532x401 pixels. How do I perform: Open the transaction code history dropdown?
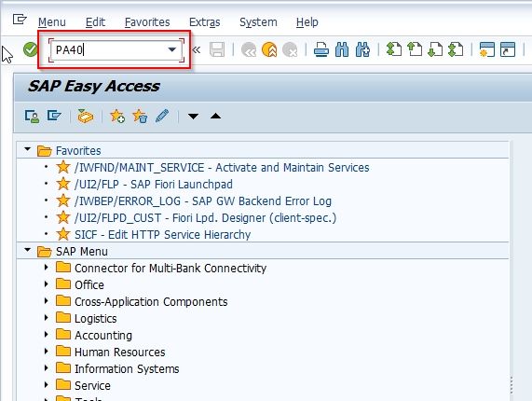pos(172,50)
